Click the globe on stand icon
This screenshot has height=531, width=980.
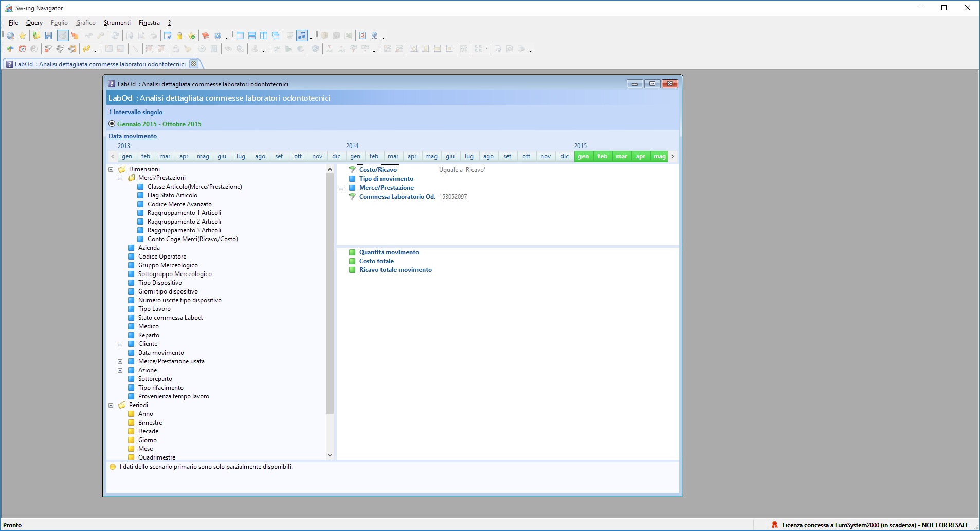[375, 35]
